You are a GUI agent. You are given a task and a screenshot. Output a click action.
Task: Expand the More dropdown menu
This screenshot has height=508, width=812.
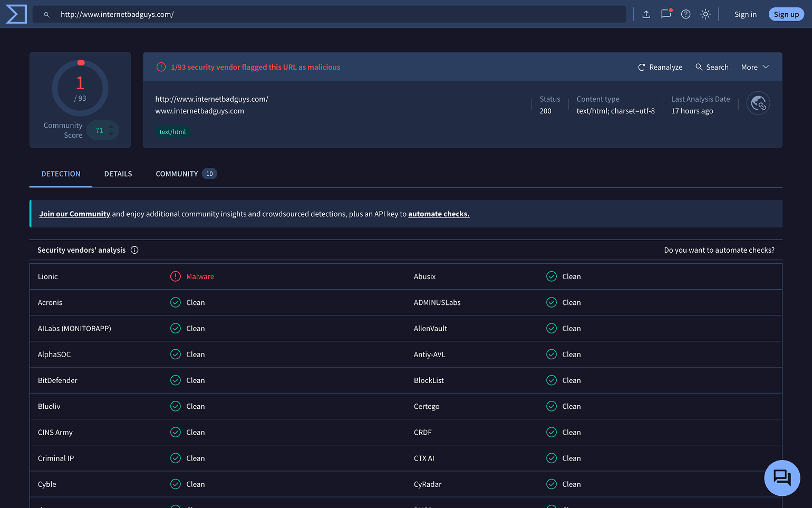click(x=755, y=67)
